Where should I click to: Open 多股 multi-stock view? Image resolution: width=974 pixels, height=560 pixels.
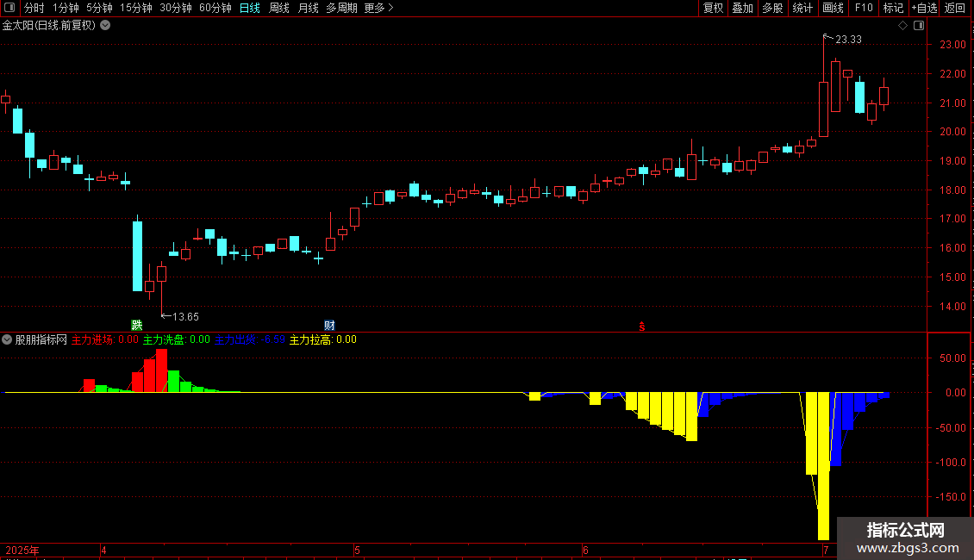tap(773, 8)
